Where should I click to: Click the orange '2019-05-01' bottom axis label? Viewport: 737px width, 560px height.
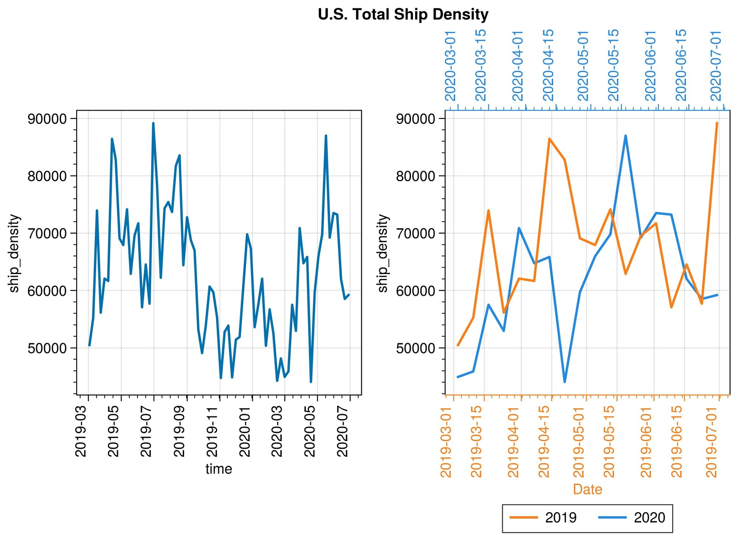point(579,442)
